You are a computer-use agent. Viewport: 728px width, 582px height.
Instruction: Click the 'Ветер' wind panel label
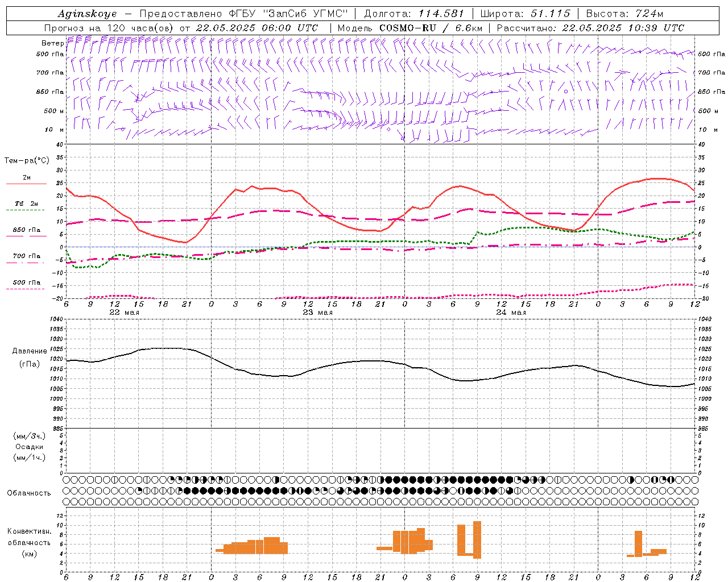pos(52,43)
